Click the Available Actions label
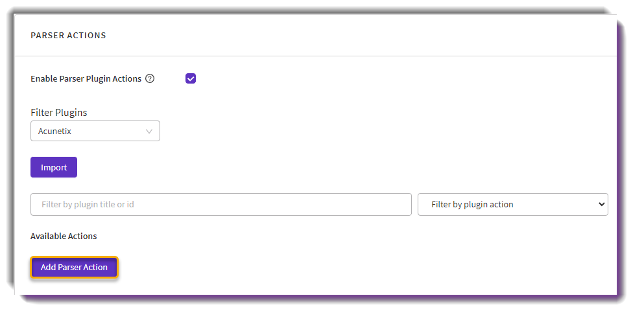The height and width of the screenshot is (322, 644). point(64,236)
